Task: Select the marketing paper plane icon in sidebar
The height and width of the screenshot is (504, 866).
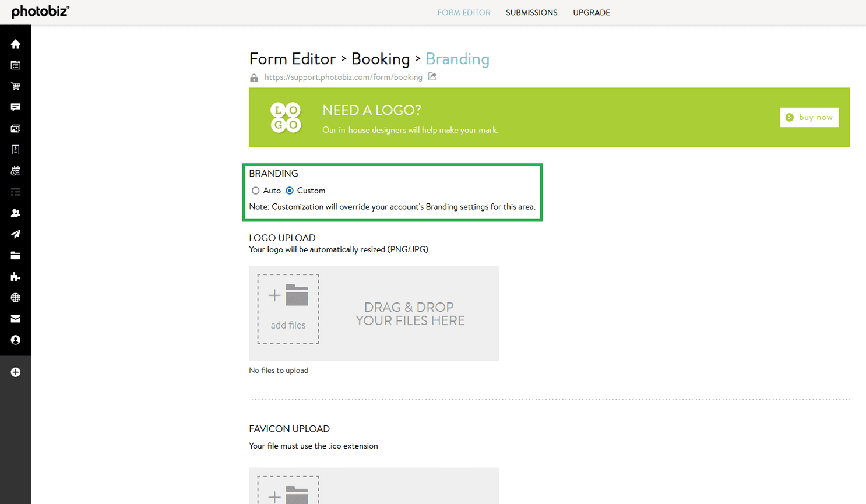Action: click(15, 234)
